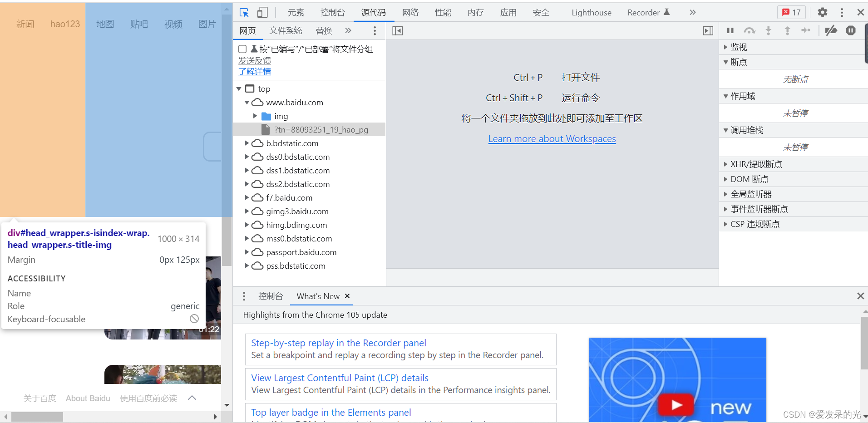Collapse the 调用堆栈 call stack section
The height and width of the screenshot is (423, 868).
(x=793, y=130)
